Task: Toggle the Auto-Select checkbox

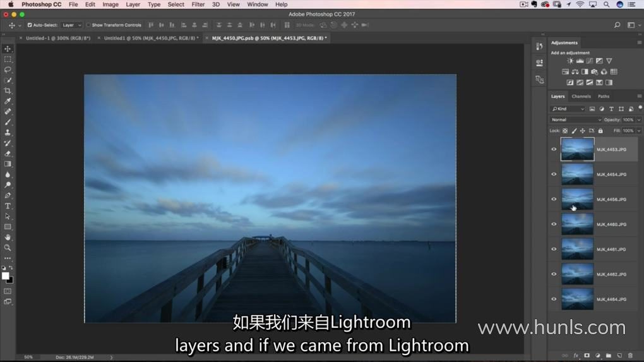Action: [30, 25]
